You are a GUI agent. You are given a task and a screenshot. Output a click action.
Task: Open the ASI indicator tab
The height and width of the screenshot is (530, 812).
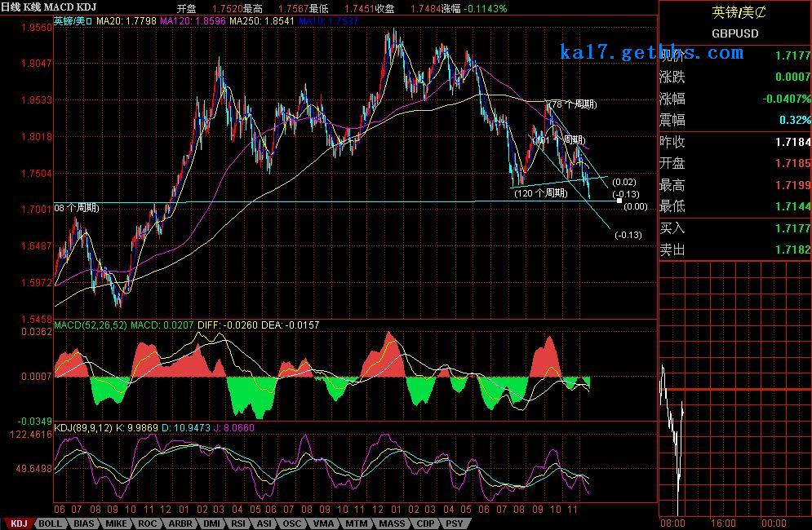pos(264,523)
